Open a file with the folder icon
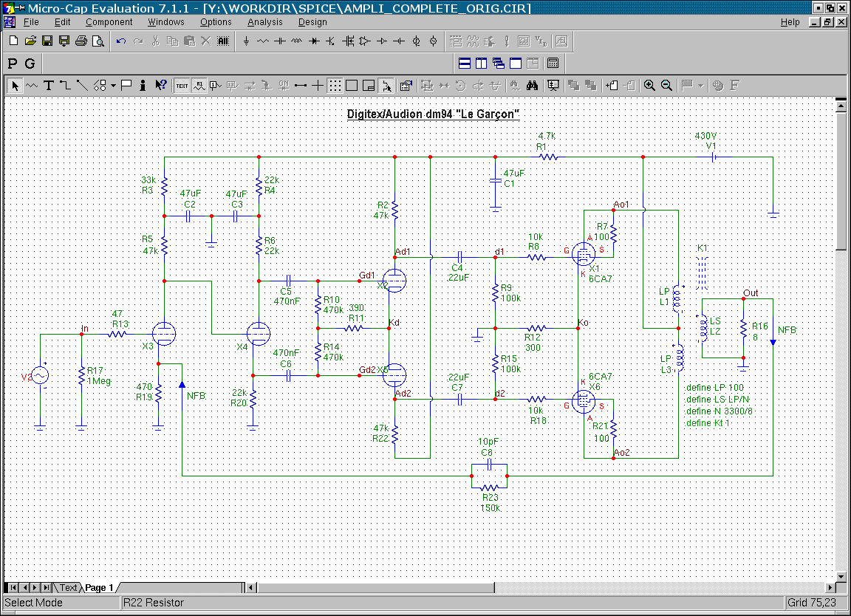The image size is (851, 616). tap(30, 41)
